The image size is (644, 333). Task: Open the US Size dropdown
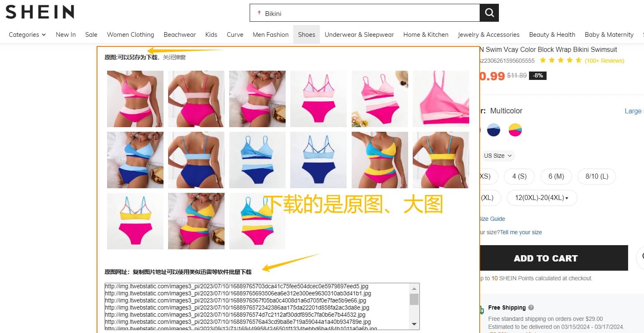(x=497, y=156)
